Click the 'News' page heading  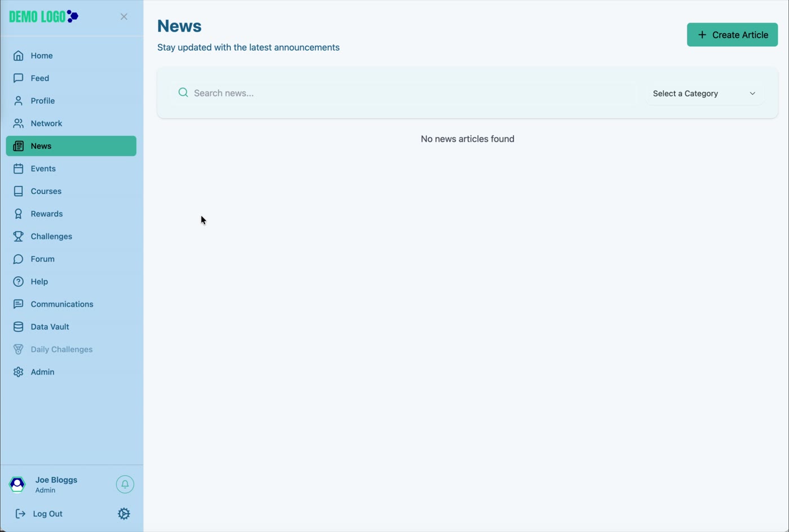[x=179, y=26]
